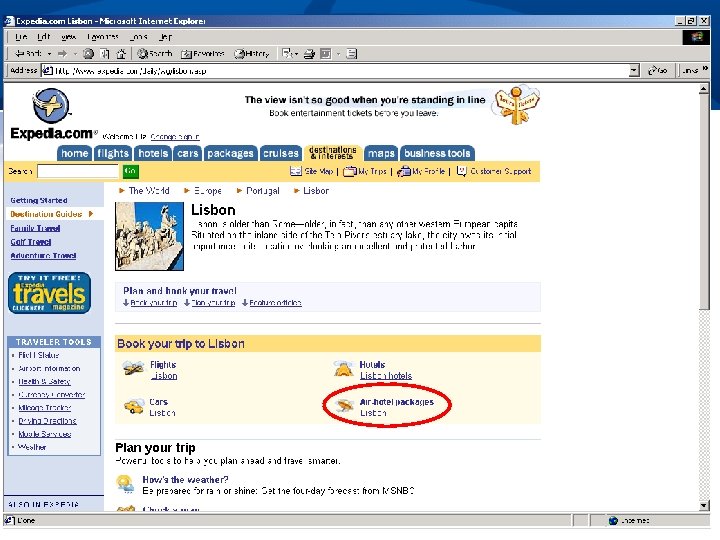Open the Forward button history dropdown arrow

(x=75, y=54)
